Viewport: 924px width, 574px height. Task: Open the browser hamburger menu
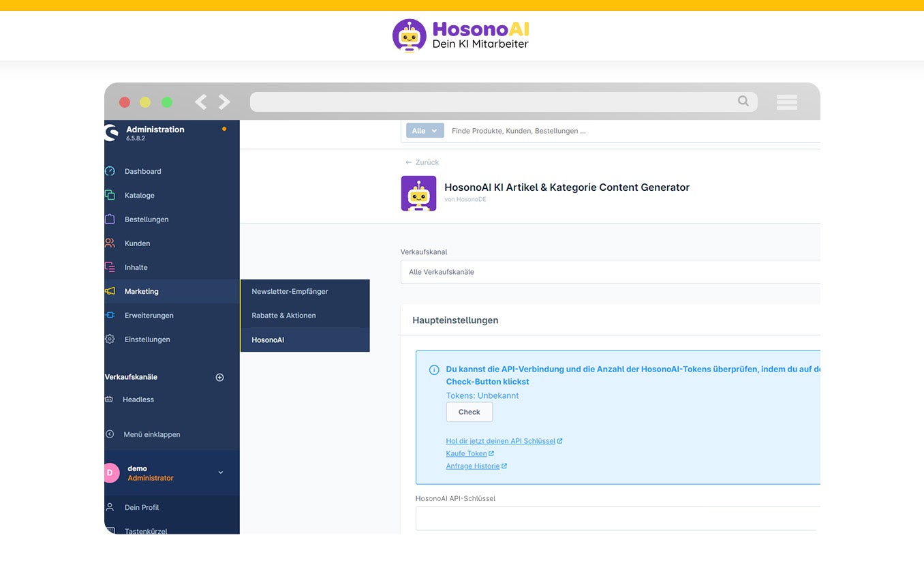[x=787, y=102]
